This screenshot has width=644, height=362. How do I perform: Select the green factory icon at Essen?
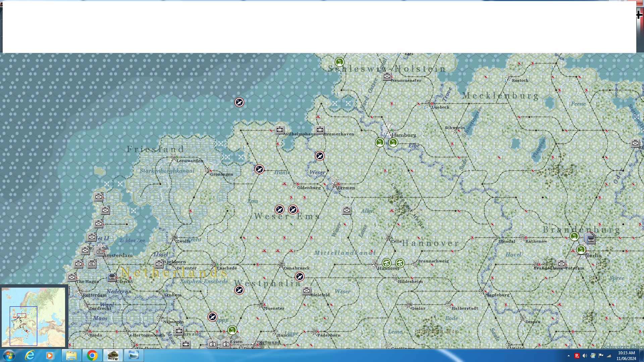click(232, 330)
